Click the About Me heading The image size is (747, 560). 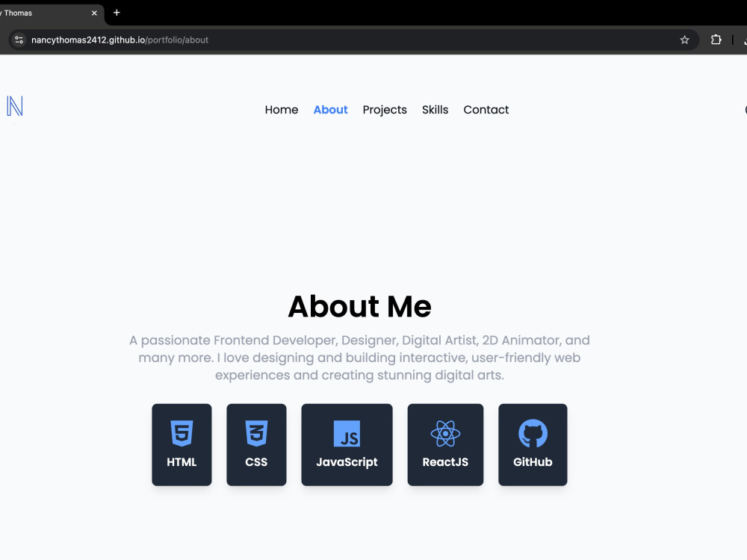point(360,305)
